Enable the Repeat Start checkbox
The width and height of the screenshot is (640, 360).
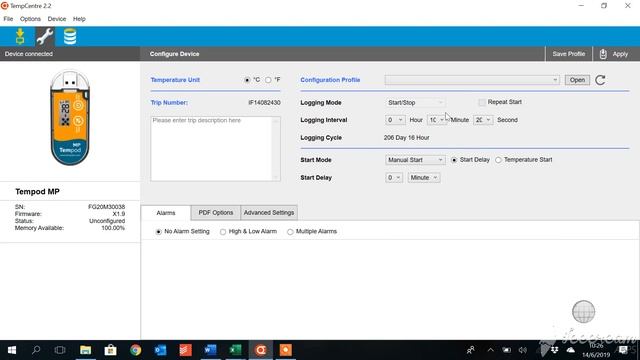[x=482, y=102]
